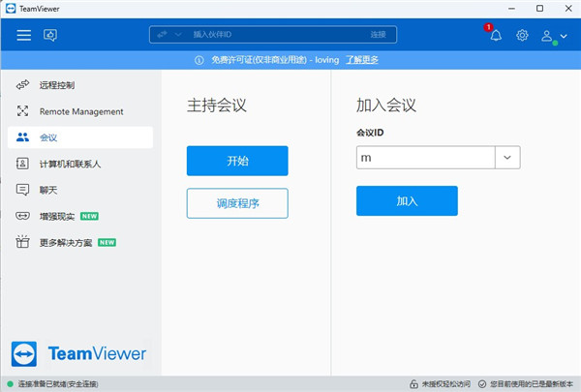Viewport: 581px width, 392px height.
Task: Click the 未授权轻松访问 lock icon in status bar
Action: [414, 384]
